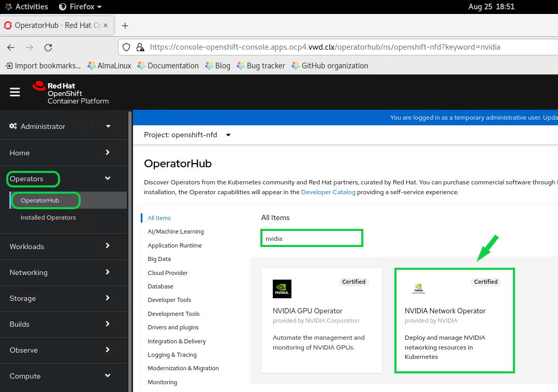Expand the Home navigation section
Screen dimensions: 558x392
(63, 153)
